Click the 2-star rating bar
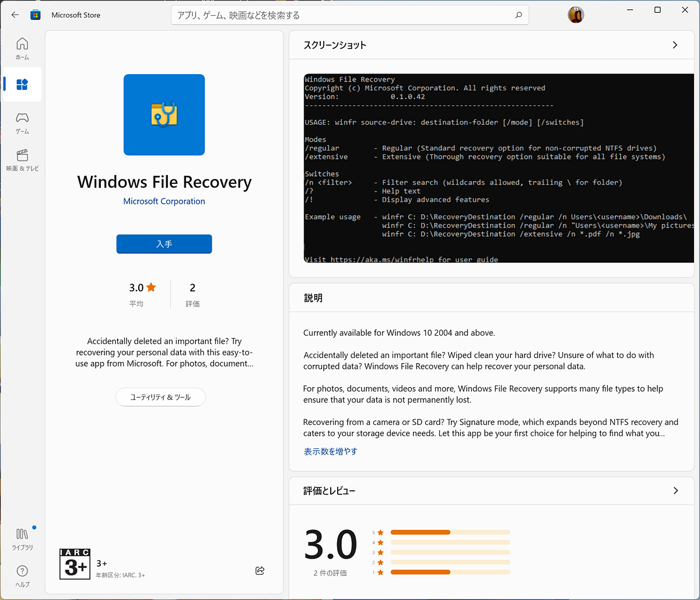The width and height of the screenshot is (700, 600). coord(450,562)
